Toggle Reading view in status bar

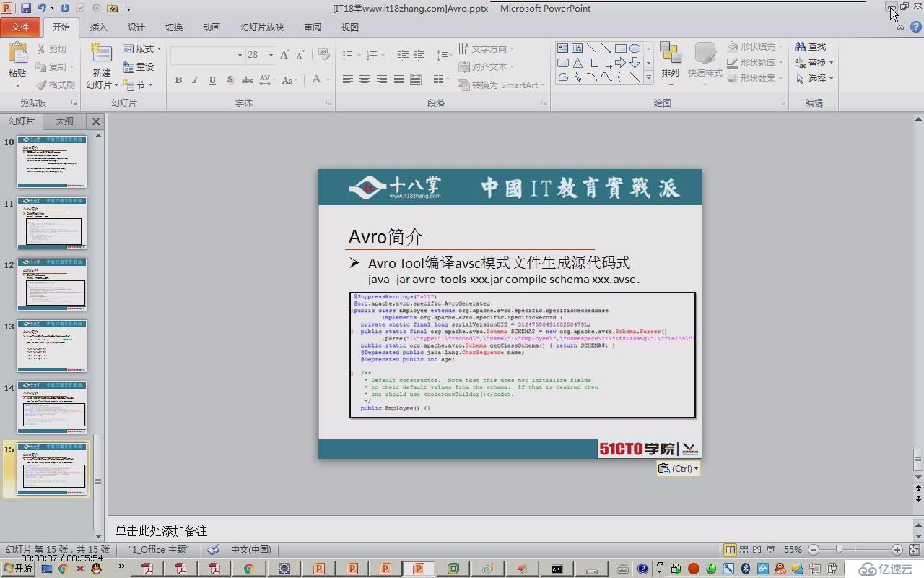click(757, 550)
